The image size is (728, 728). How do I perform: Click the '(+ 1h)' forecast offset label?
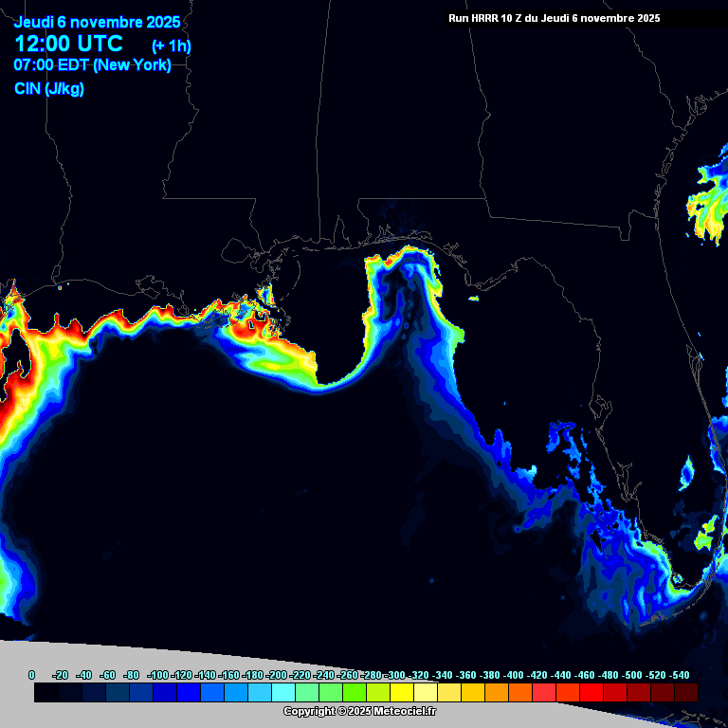pyautogui.click(x=172, y=45)
